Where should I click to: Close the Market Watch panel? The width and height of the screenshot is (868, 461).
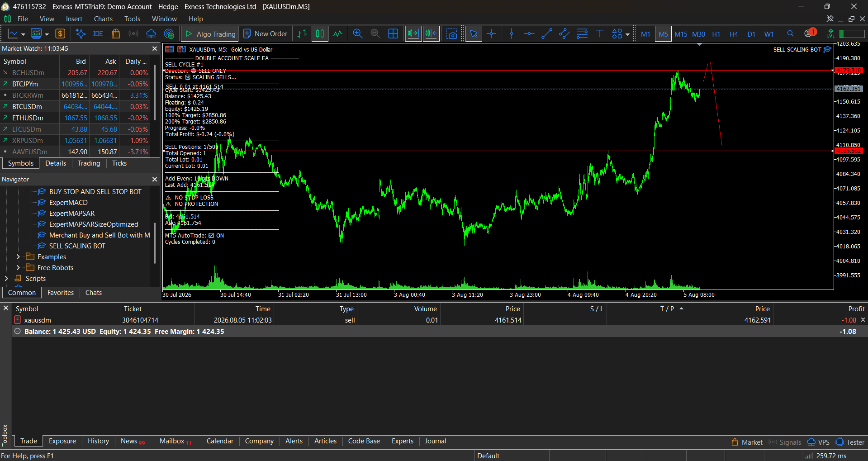pyautogui.click(x=155, y=48)
